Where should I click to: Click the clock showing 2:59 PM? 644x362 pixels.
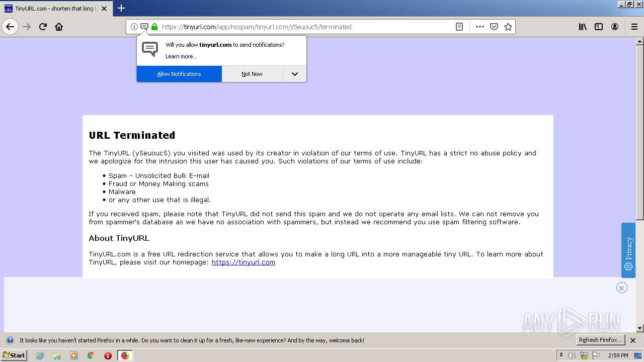[618, 355]
